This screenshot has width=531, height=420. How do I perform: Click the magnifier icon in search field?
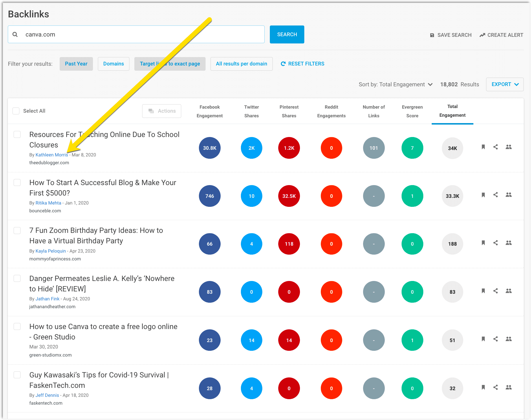coord(15,34)
